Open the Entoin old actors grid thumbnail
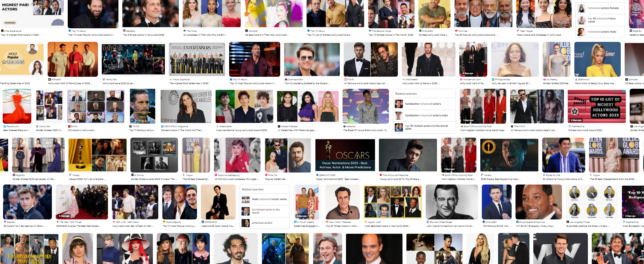 [x=96, y=106]
